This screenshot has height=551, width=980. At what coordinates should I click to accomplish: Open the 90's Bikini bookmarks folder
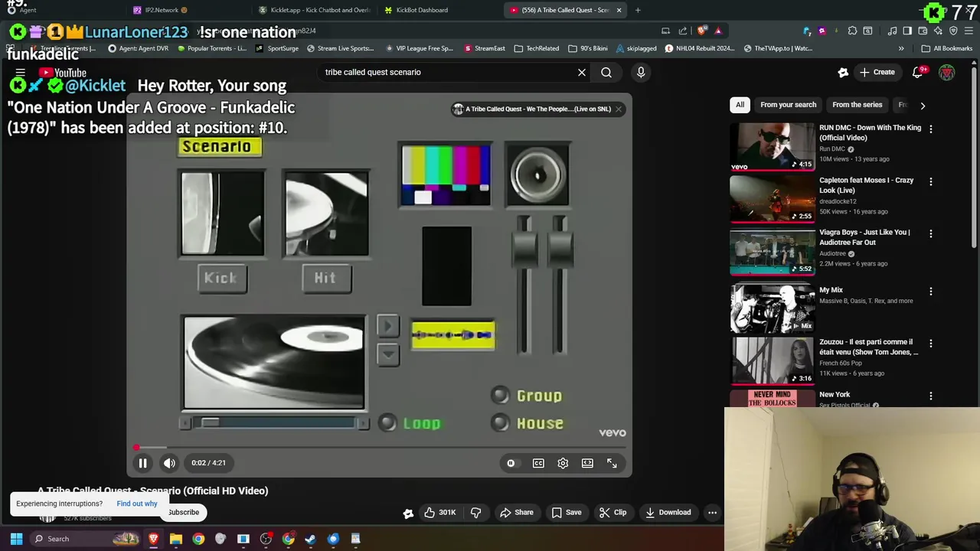click(x=588, y=48)
